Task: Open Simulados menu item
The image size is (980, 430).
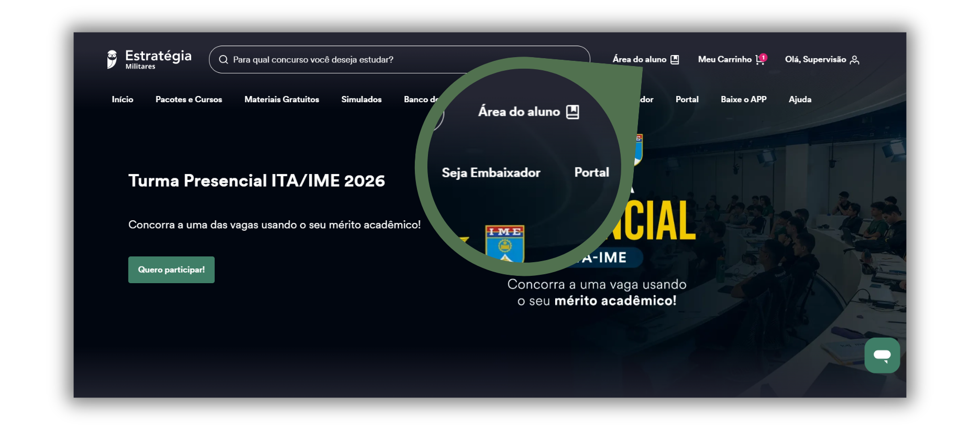Action: click(x=361, y=100)
